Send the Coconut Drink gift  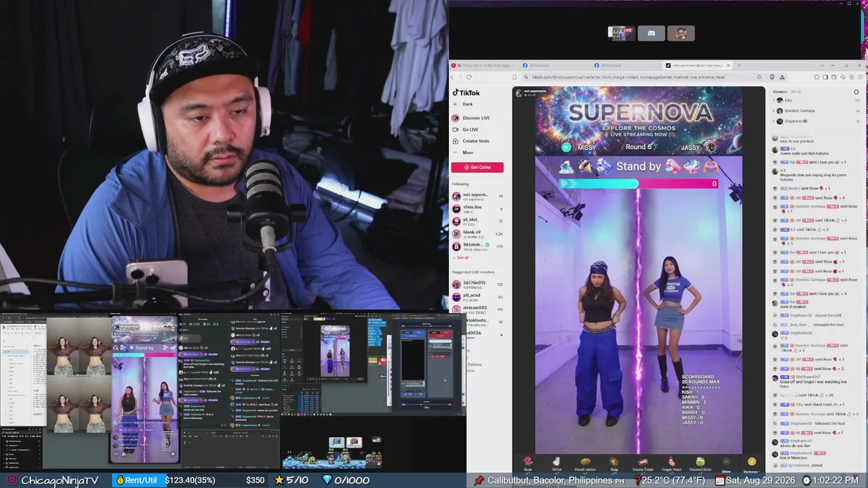(x=700, y=463)
